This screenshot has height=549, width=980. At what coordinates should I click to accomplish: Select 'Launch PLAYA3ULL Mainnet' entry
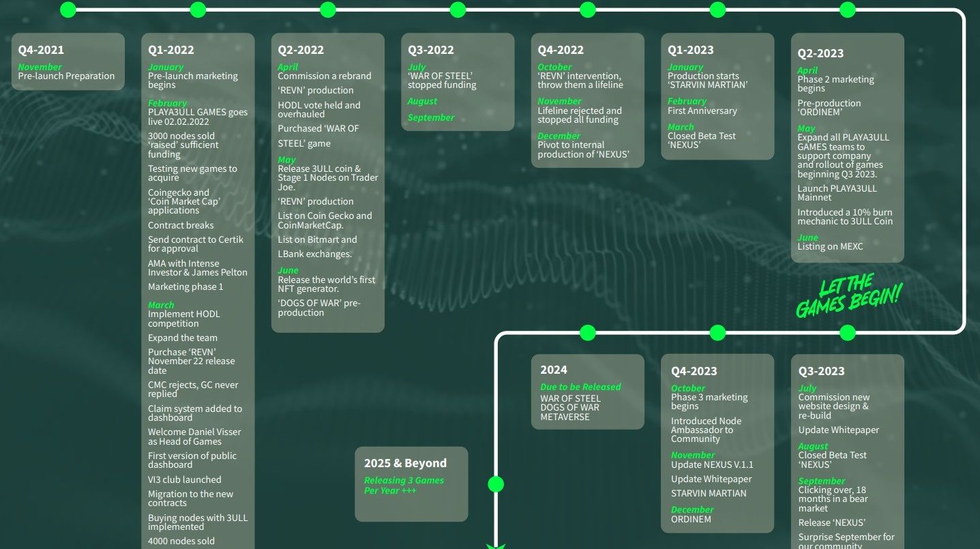837,192
